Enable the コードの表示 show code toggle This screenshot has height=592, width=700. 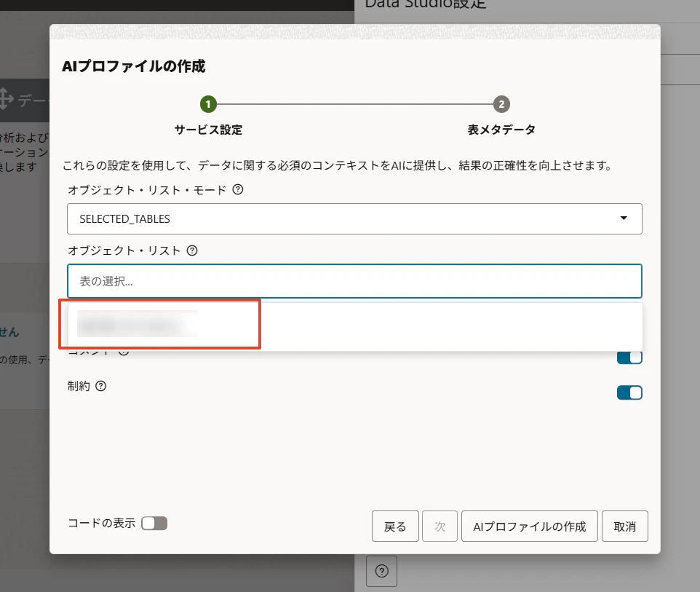154,524
